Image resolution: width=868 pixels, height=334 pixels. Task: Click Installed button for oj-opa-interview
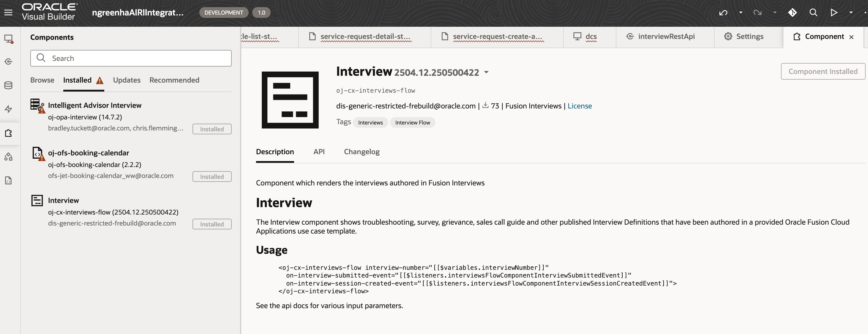[x=212, y=129]
